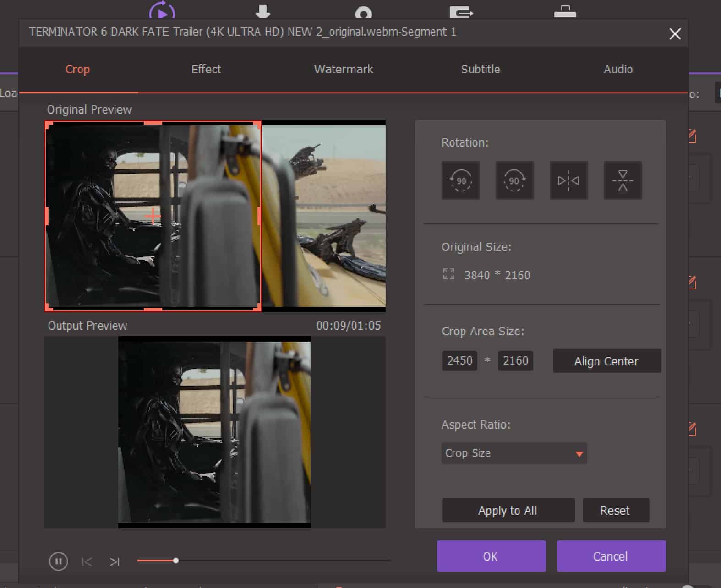The width and height of the screenshot is (721, 588).
Task: Select the Subtitle tab
Action: [x=481, y=69]
